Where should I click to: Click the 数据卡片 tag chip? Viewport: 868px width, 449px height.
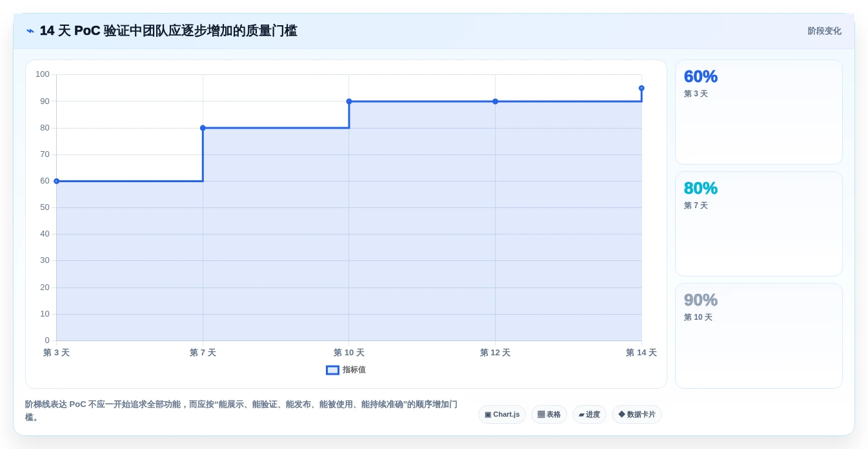637,415
